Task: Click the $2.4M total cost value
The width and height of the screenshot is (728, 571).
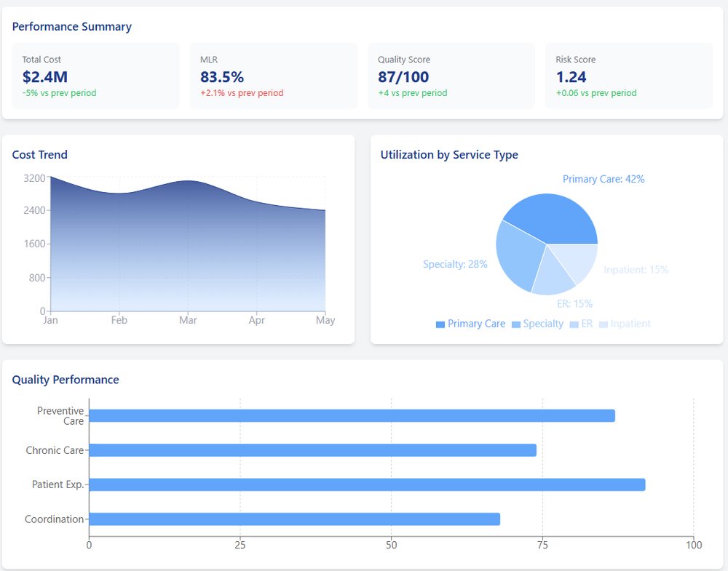Action: 45,77
